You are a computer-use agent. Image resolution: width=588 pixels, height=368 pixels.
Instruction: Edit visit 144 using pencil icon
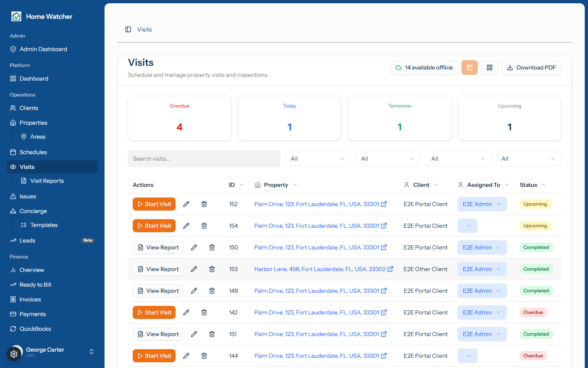[186, 356]
